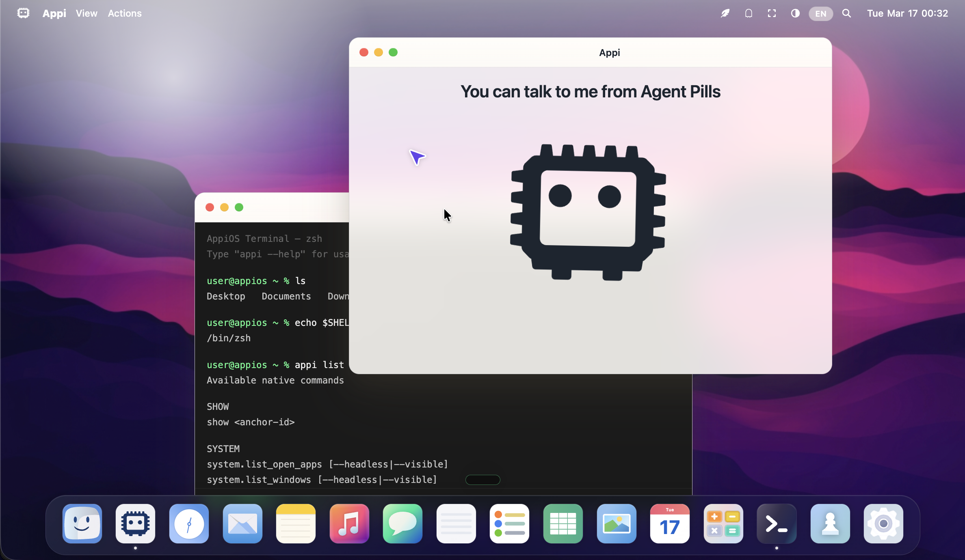The width and height of the screenshot is (965, 560).
Task: Toggle dark/light appearance in menu bar
Action: click(795, 13)
